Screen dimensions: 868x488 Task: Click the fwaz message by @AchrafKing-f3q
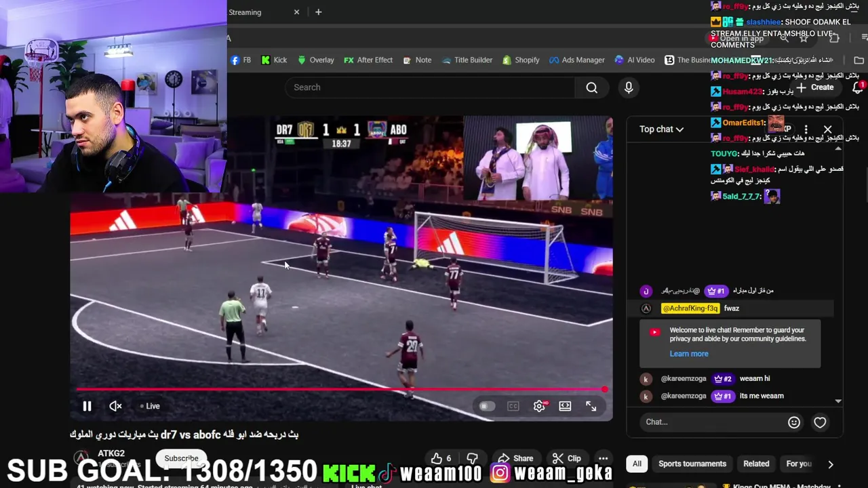pyautogui.click(x=731, y=308)
